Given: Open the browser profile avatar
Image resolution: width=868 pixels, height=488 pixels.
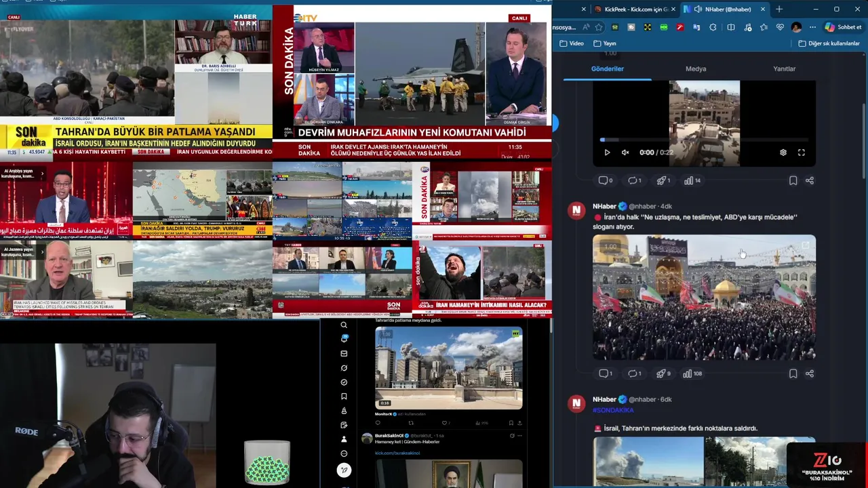Looking at the screenshot, I should point(797,27).
